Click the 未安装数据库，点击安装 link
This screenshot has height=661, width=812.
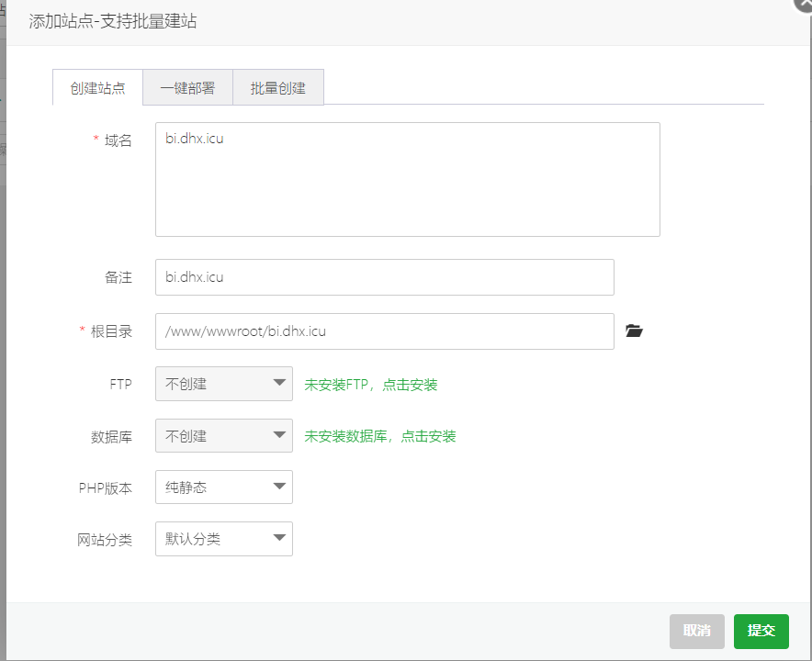coord(380,436)
